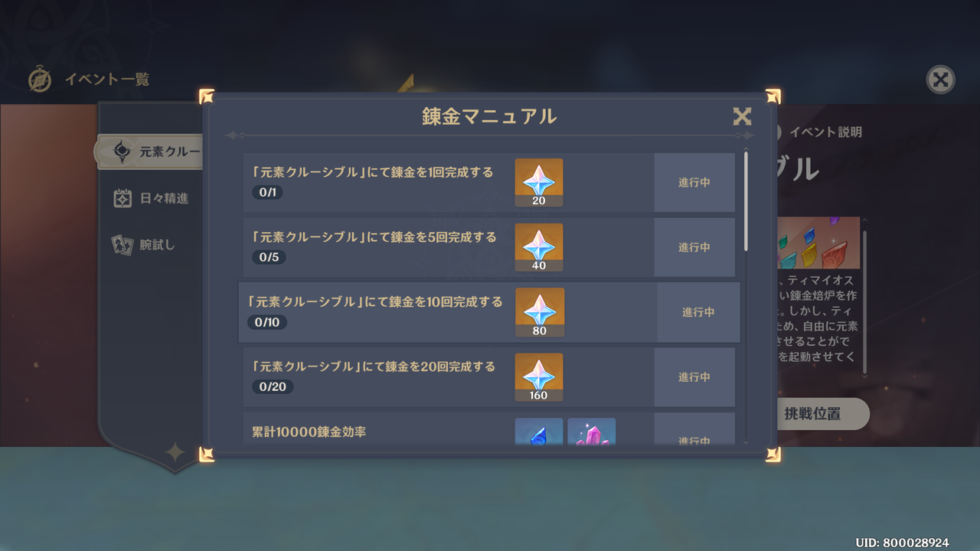
Task: Click the 挑戦位置 button
Action: (813, 414)
